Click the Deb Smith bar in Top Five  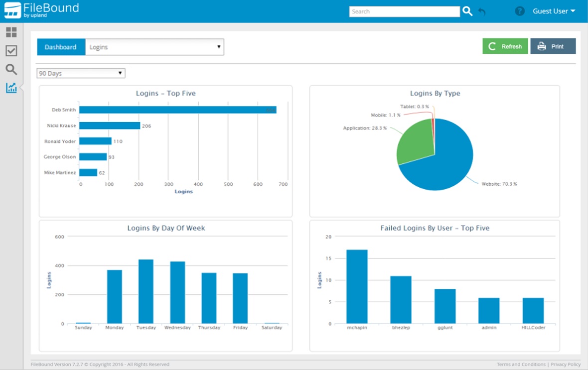tap(177, 110)
